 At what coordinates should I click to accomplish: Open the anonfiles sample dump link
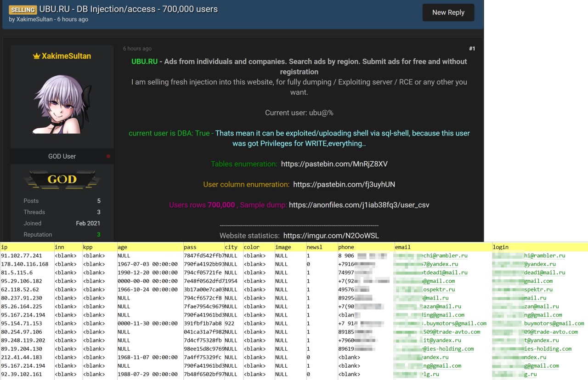359,205
